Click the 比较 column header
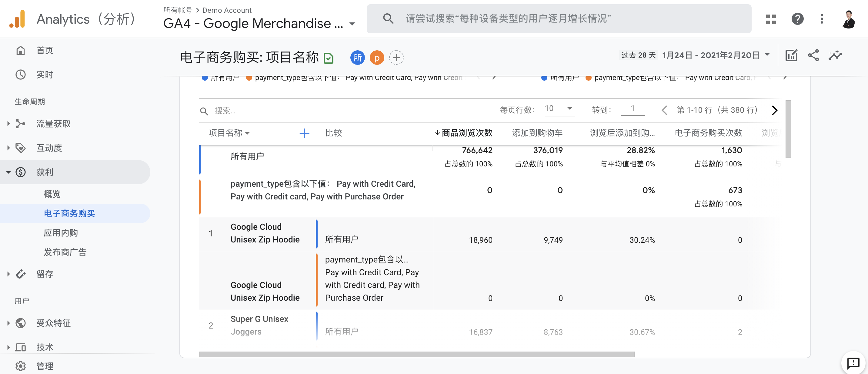This screenshot has height=374, width=868. [x=333, y=133]
